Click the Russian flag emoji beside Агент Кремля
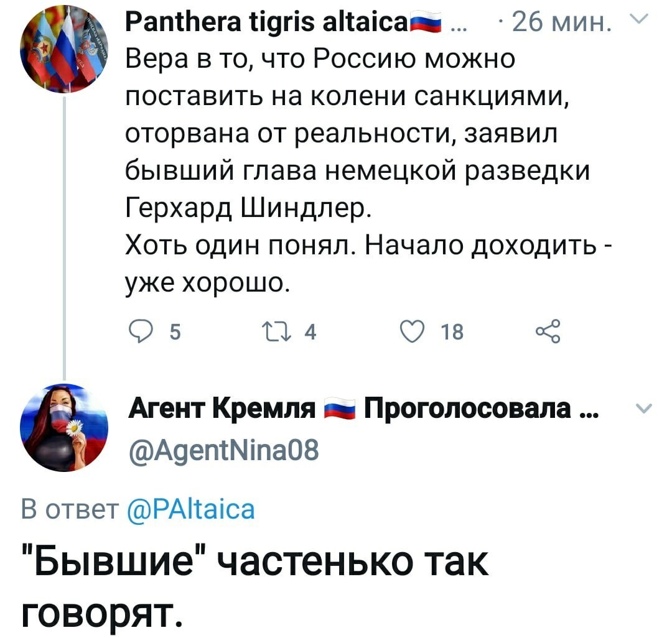The width and height of the screenshot is (672, 638). click(x=340, y=409)
